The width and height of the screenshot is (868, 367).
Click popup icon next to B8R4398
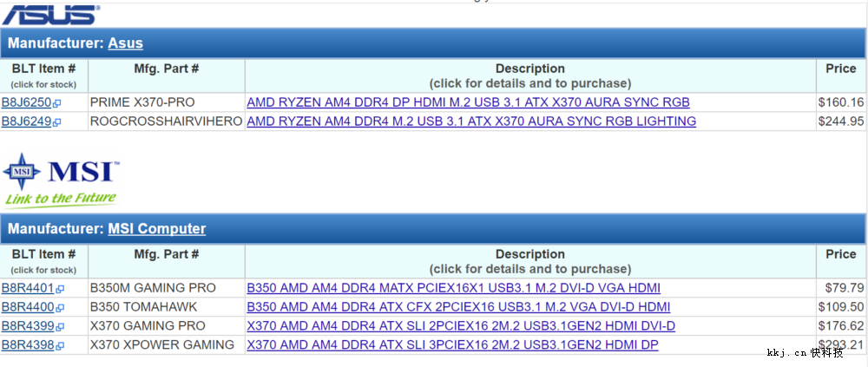click(60, 346)
